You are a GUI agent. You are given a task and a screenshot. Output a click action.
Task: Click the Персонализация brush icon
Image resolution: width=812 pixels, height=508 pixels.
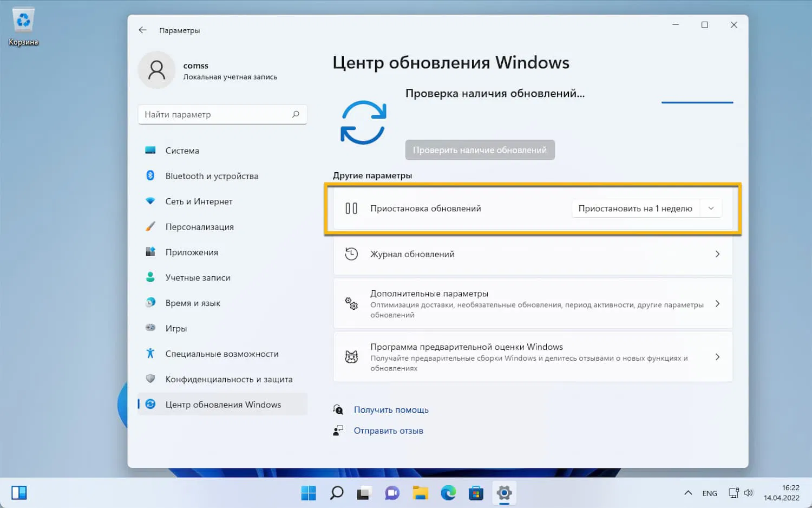[150, 226]
